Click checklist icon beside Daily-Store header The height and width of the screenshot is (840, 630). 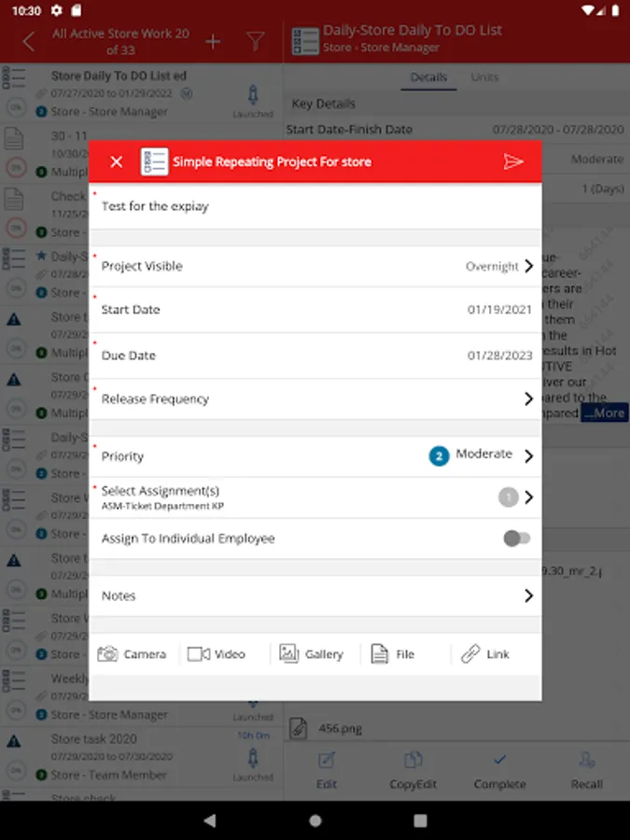pos(305,41)
